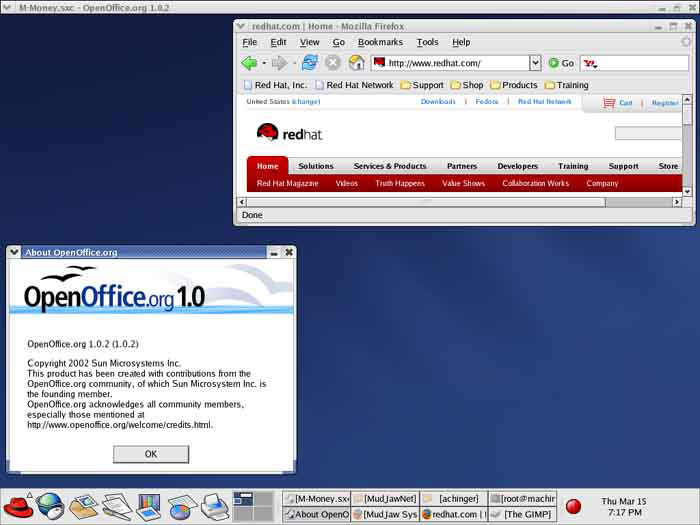The image size is (700, 525).
Task: Click in the Firefox search box field
Action: click(x=635, y=63)
